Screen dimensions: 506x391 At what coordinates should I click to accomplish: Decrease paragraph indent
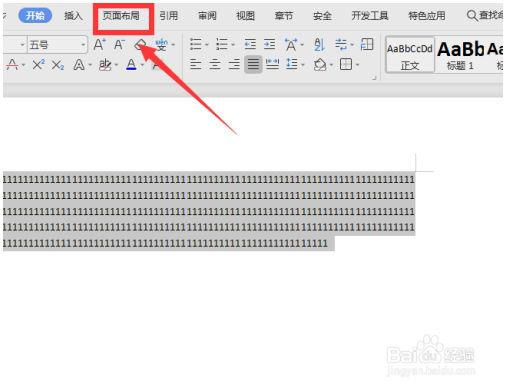250,44
